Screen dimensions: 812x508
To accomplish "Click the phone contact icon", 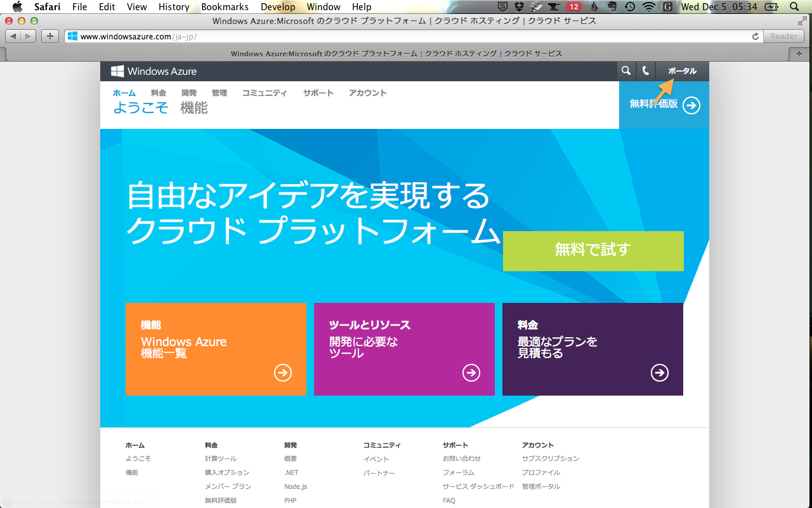I will [646, 71].
